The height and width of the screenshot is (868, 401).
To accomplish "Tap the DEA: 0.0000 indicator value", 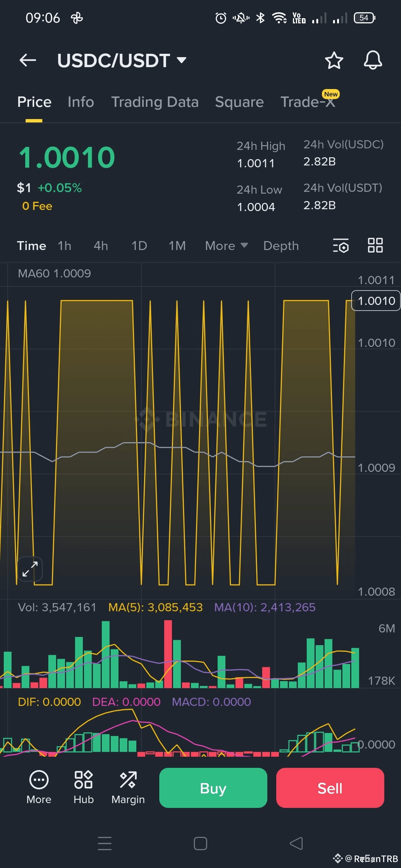I will (x=126, y=702).
